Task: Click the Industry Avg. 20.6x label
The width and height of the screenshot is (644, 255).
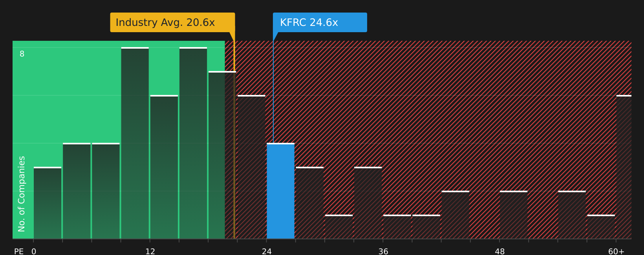Action: pyautogui.click(x=172, y=22)
